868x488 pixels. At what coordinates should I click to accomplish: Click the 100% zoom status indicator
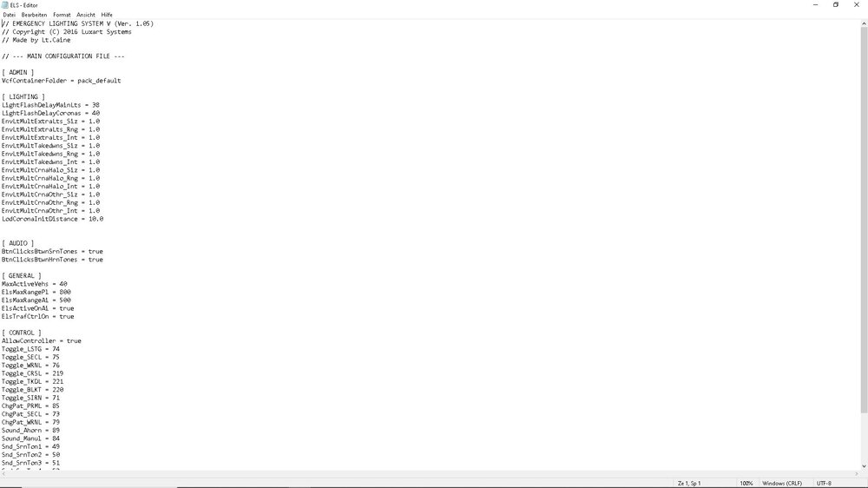(746, 483)
